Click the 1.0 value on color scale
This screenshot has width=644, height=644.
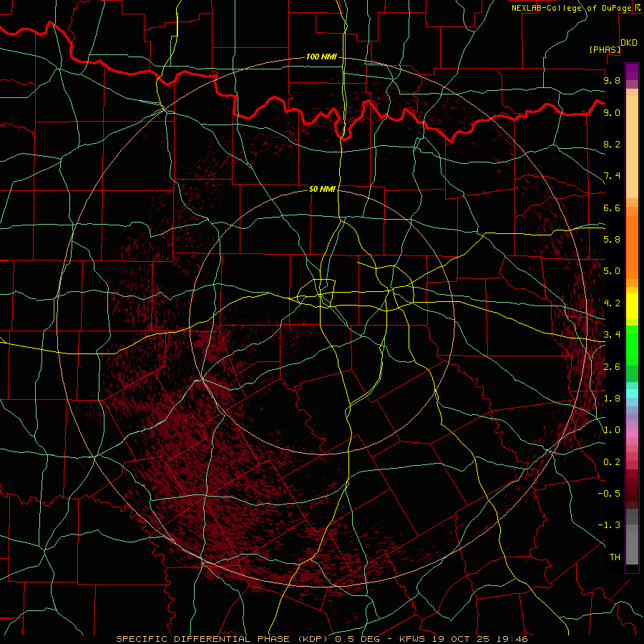(612, 430)
